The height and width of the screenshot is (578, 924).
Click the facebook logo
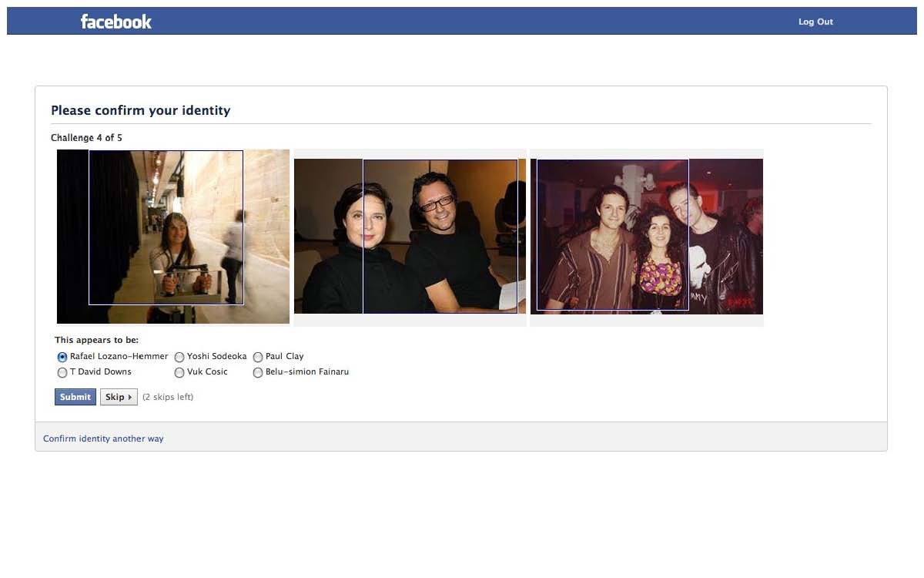point(116,22)
